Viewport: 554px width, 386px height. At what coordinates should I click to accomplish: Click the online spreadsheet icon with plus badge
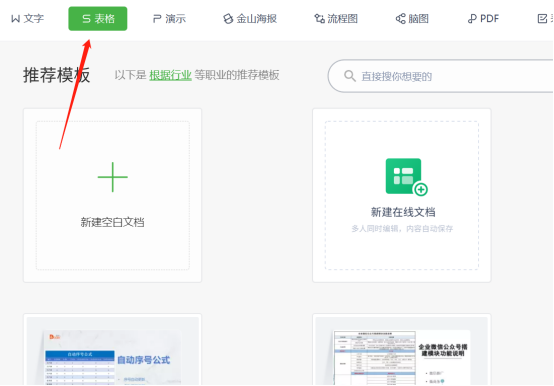click(x=407, y=177)
